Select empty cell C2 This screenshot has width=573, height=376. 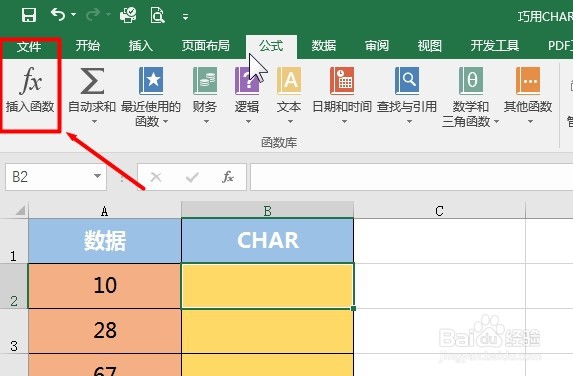pos(440,286)
